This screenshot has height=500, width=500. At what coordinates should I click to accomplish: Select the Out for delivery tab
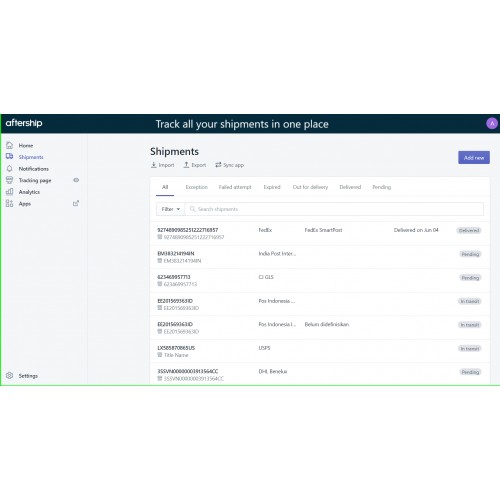310,187
